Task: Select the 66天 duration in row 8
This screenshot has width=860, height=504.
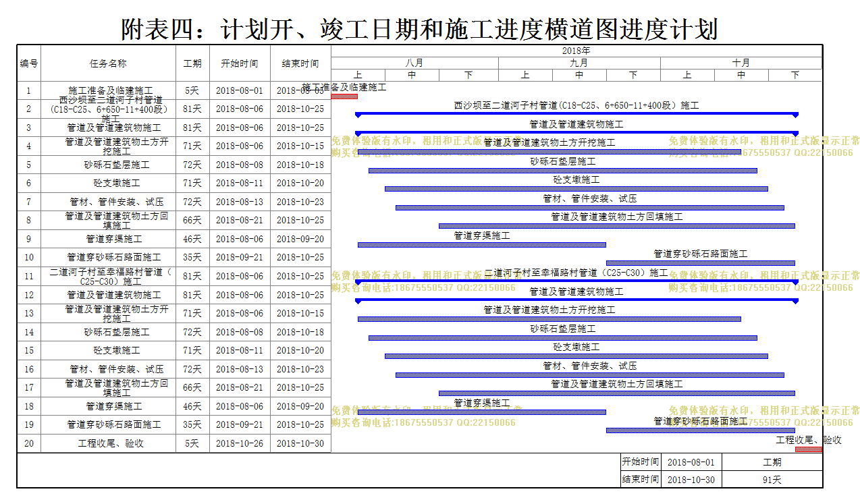Action: (x=192, y=220)
